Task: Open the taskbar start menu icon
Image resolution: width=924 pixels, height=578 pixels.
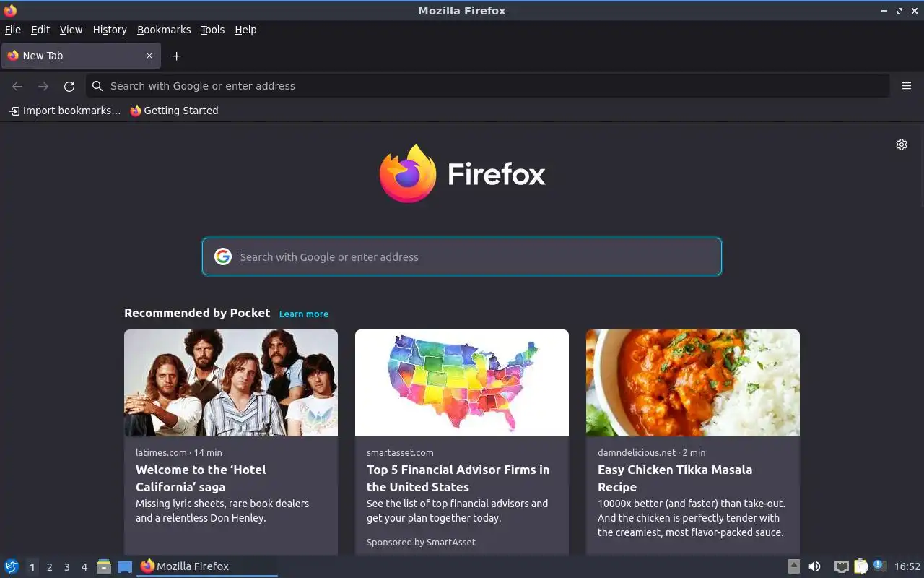Action: tap(12, 566)
